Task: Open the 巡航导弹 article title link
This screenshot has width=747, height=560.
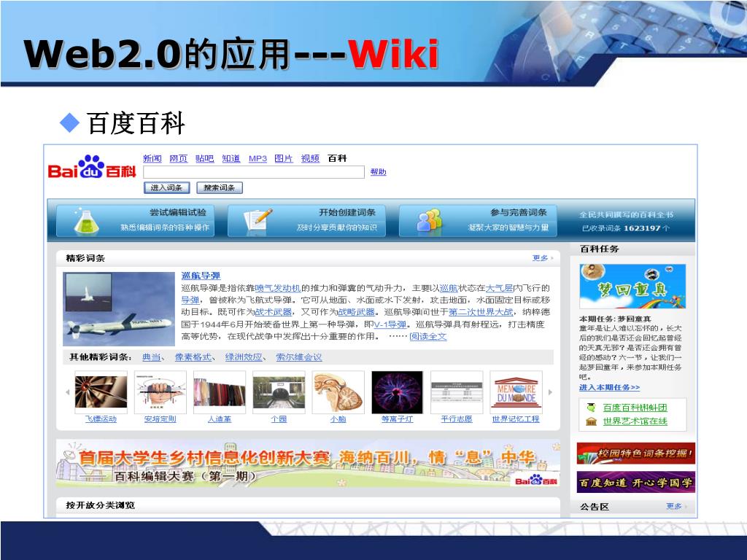Action: [x=201, y=276]
